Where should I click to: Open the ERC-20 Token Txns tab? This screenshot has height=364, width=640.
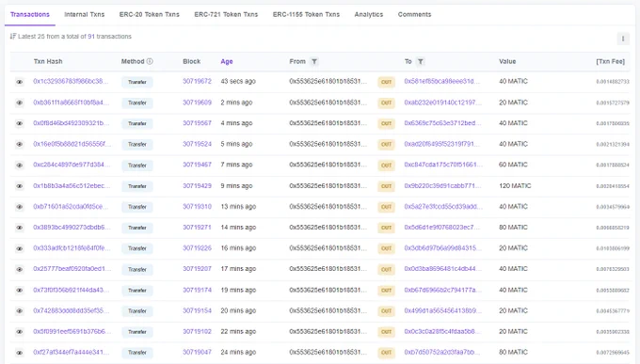tap(150, 14)
